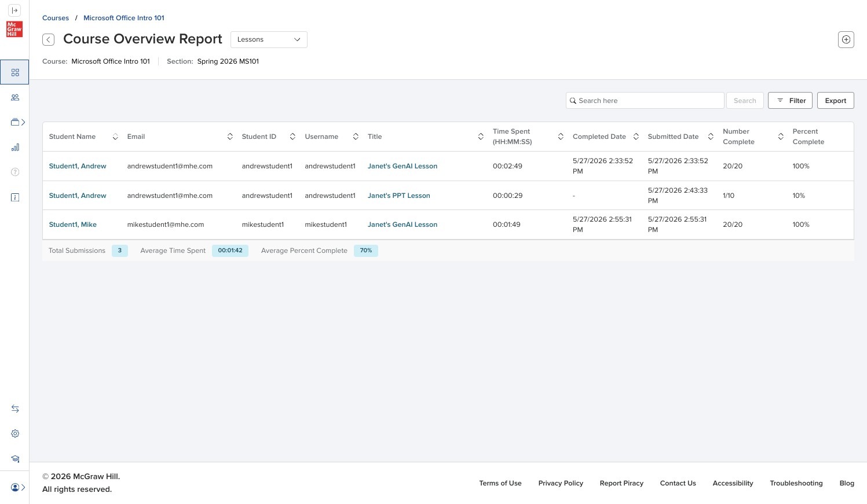Image resolution: width=867 pixels, height=504 pixels.
Task: Click the Search button
Action: (x=745, y=101)
